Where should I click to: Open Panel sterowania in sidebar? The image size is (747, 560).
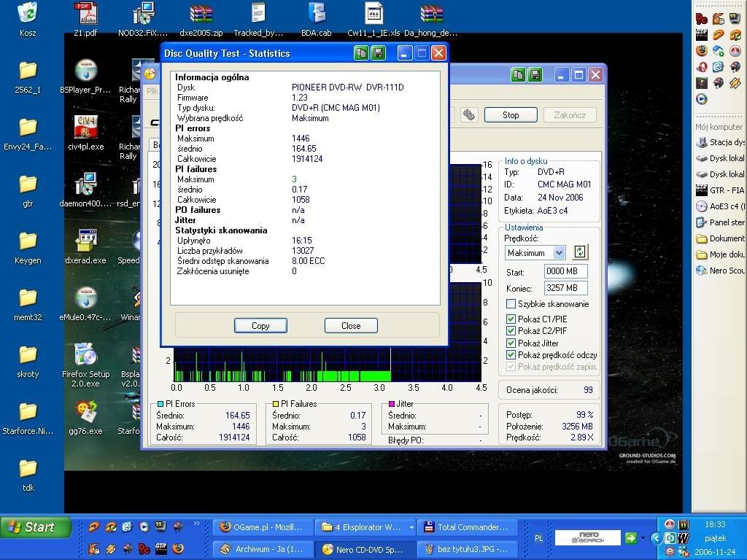click(721, 222)
